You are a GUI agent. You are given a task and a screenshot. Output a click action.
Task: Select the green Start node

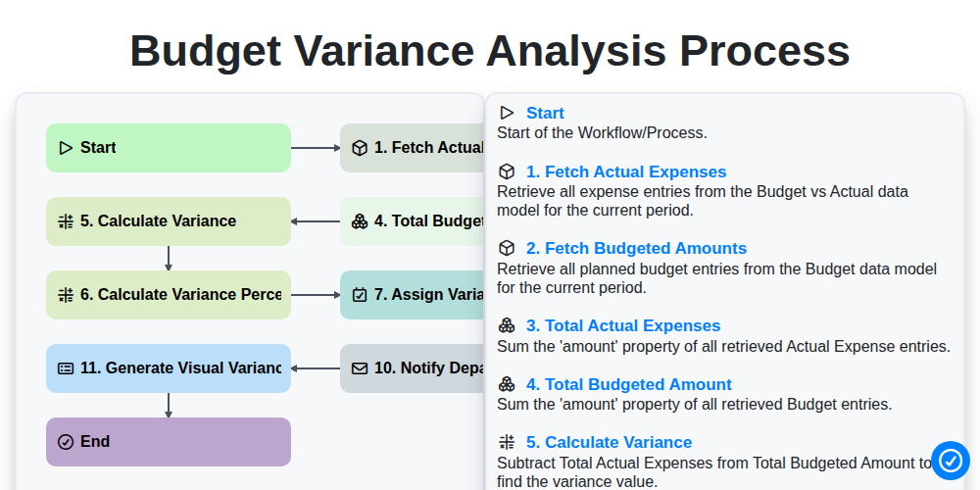pyautogui.click(x=169, y=148)
